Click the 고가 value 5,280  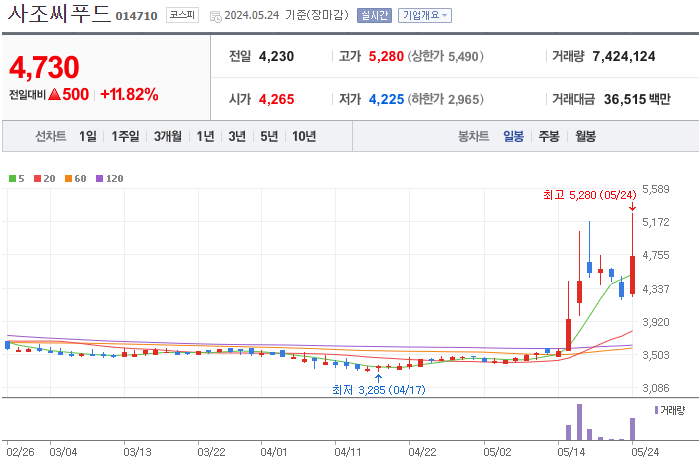[x=386, y=57]
